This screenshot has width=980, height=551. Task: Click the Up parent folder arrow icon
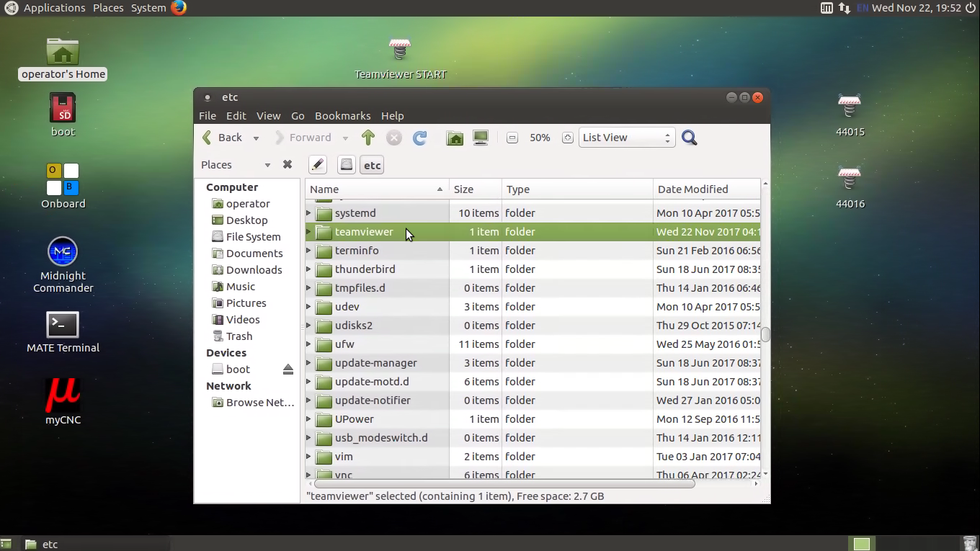[x=368, y=138]
